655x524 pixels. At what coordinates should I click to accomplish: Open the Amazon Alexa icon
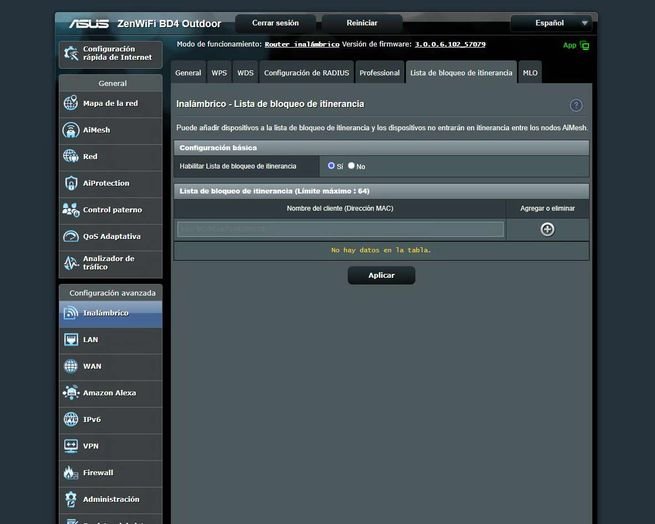click(71, 393)
